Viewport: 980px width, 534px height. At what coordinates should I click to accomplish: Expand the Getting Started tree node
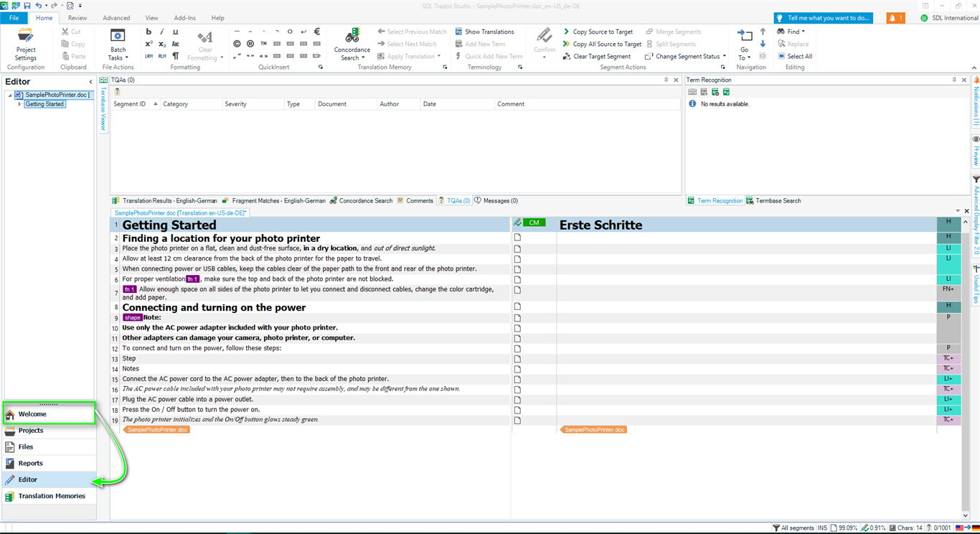tap(19, 104)
